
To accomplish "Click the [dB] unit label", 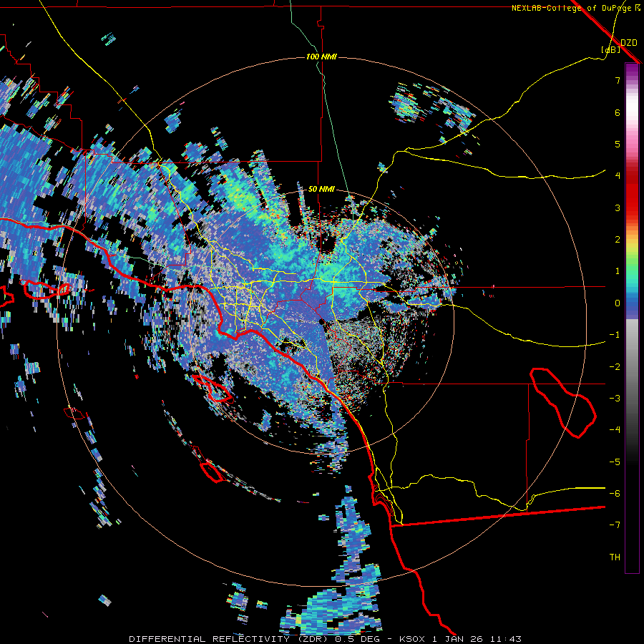I will (611, 49).
